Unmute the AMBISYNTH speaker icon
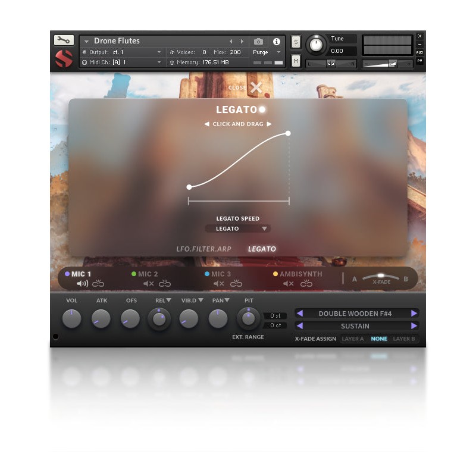This screenshot has height=476, width=476. (x=289, y=284)
